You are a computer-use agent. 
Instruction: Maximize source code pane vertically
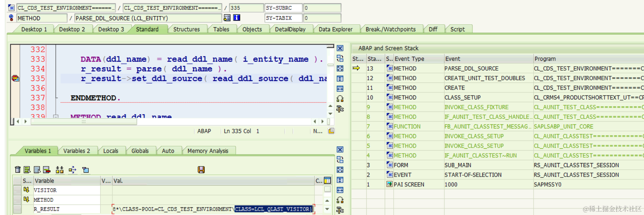point(340,78)
